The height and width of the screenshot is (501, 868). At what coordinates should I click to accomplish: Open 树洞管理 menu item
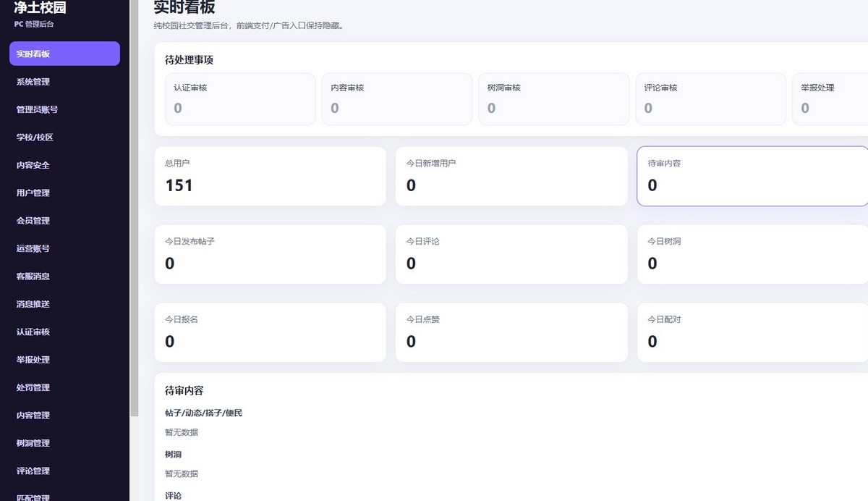pyautogui.click(x=64, y=442)
